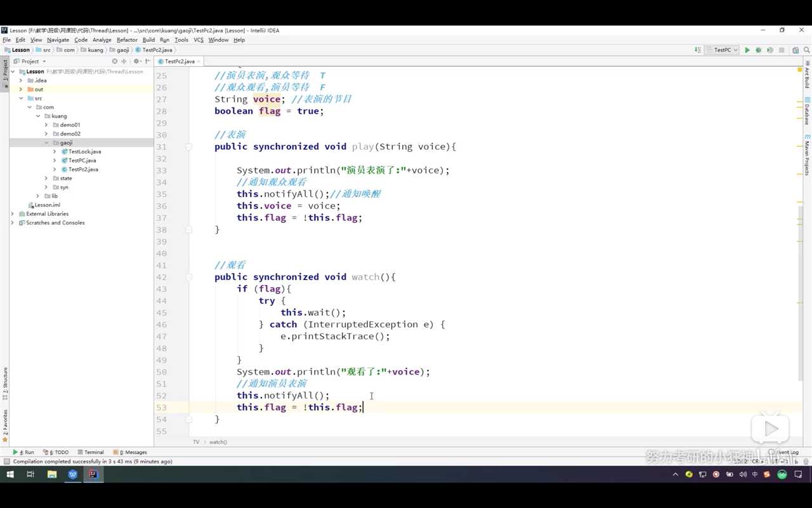Screen dimensions: 812x508
Task: Open Task View from the taskbar
Action: click(30, 474)
